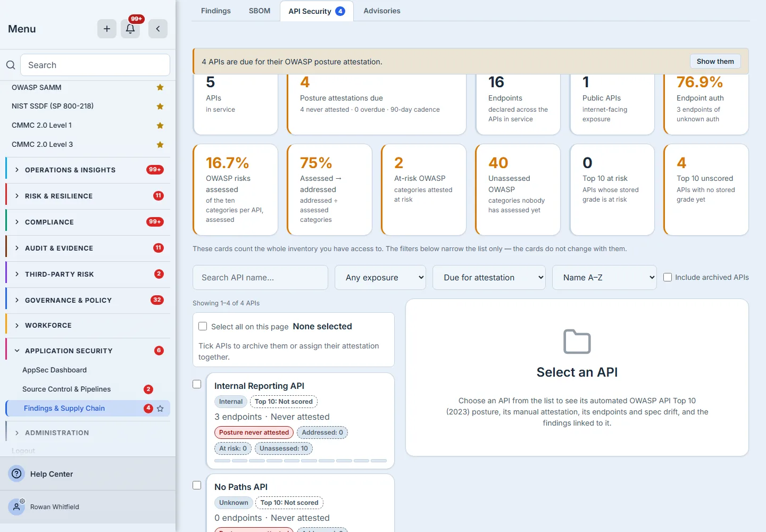Click the 16.7% OWASP risks assessed card

235,190
